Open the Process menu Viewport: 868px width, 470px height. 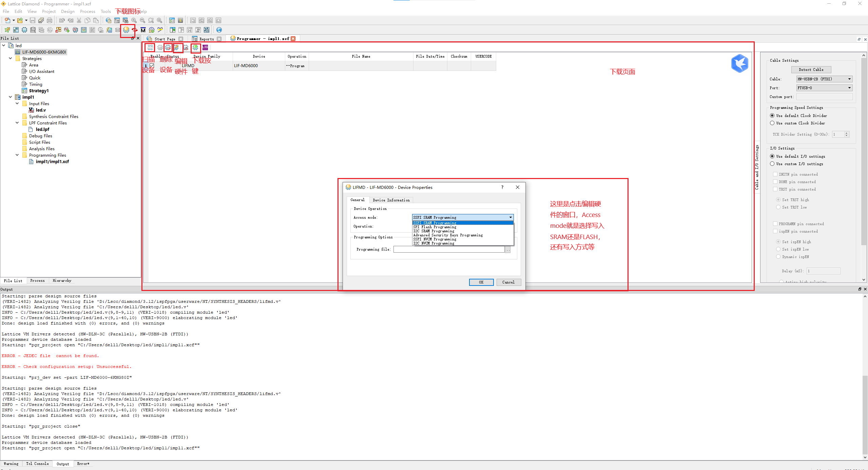(88, 11)
